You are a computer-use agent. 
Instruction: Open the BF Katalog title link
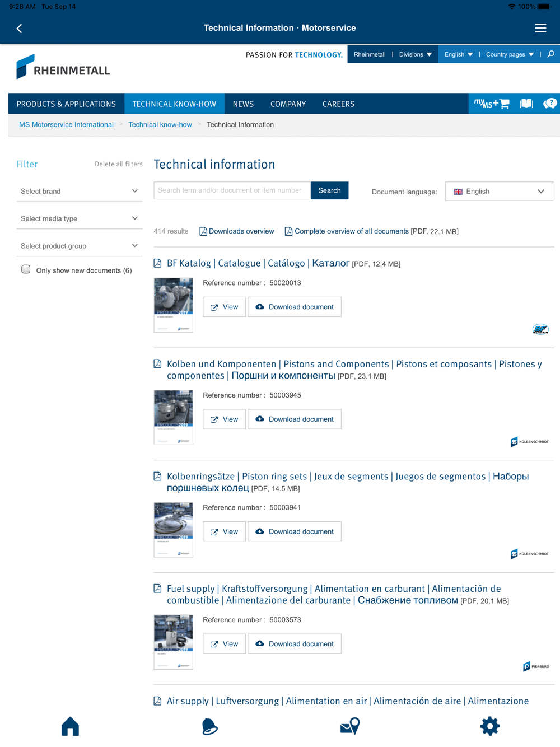pos(258,263)
